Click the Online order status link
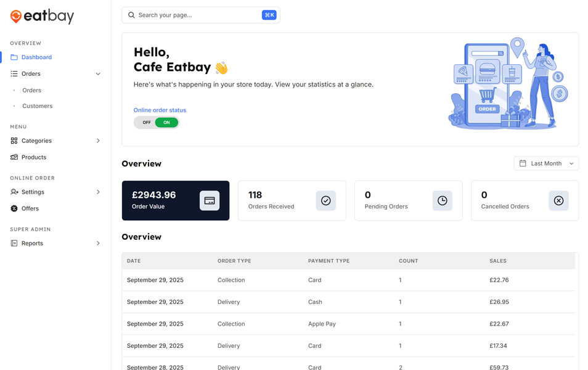This screenshot has width=588, height=370. (x=160, y=110)
